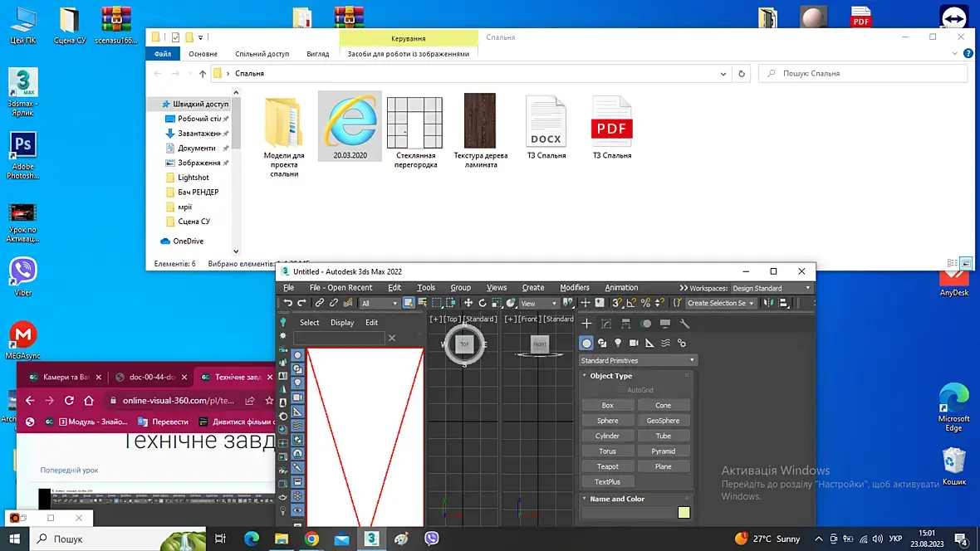
Task: Click the TextPlus object type button
Action: [607, 481]
